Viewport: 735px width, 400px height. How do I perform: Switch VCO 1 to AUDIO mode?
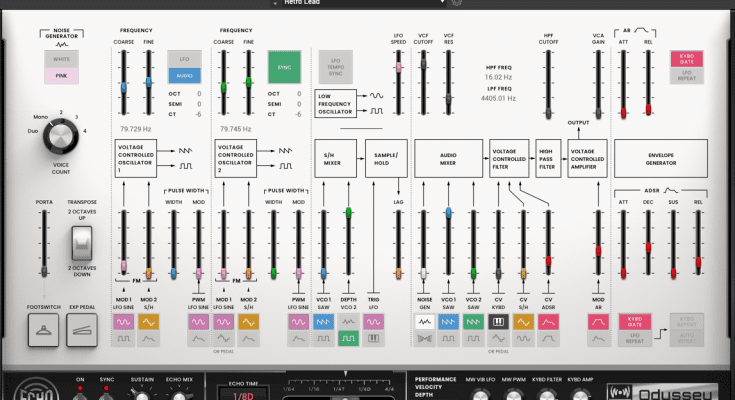click(184, 75)
